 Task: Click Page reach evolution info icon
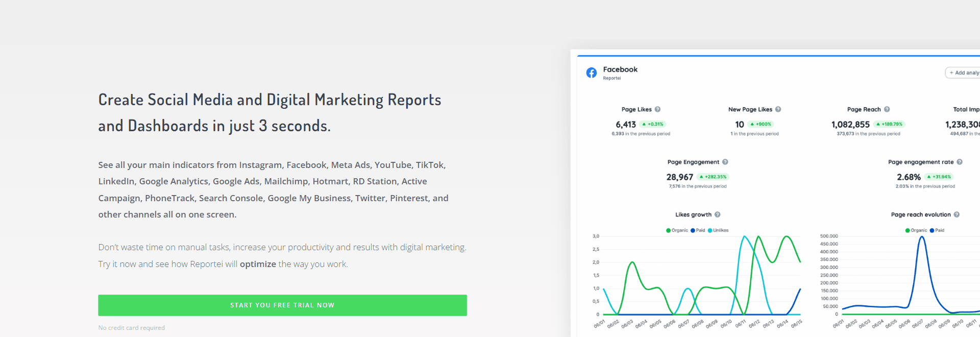956,214
